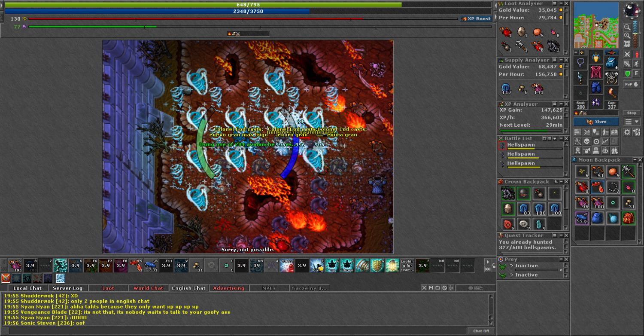Toggle the Chat Off button
This screenshot has width=644, height=336.
[x=481, y=331]
